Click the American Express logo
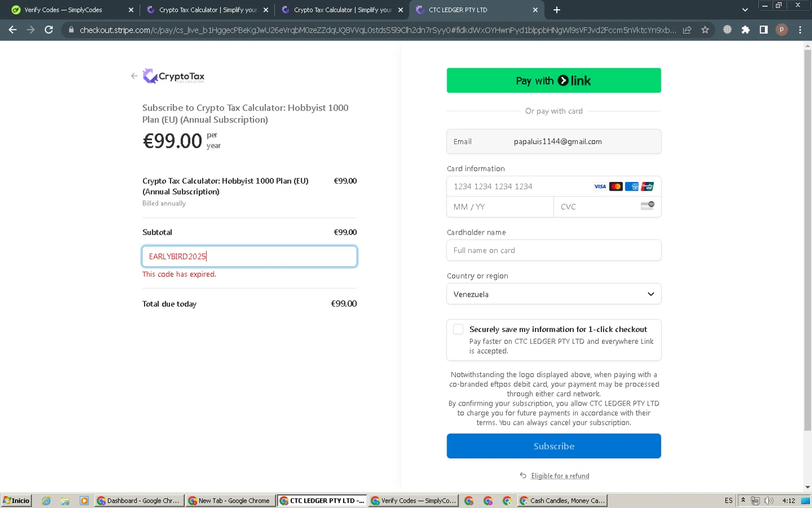 [631, 186]
